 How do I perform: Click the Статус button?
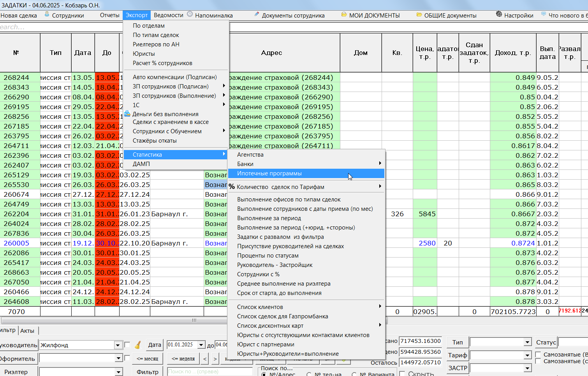click(x=546, y=342)
